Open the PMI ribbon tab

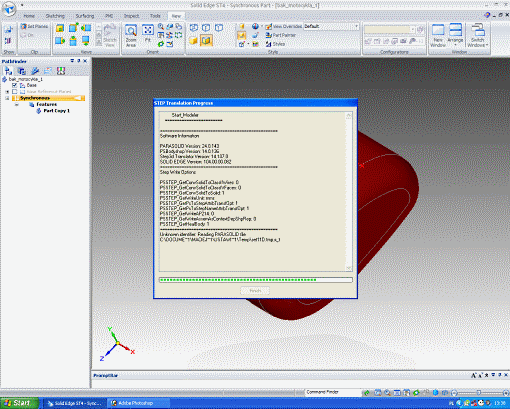click(x=109, y=16)
